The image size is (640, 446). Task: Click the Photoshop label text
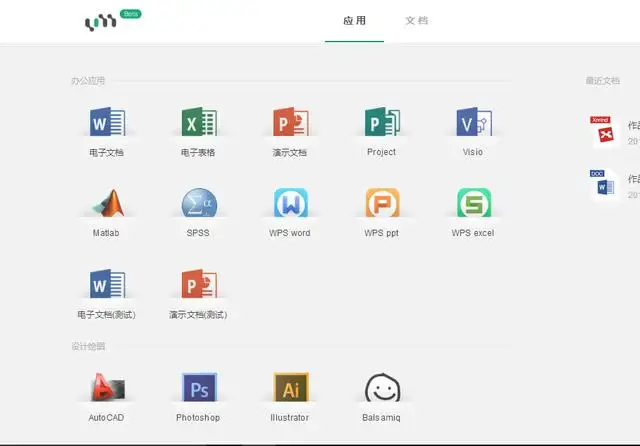point(198,417)
